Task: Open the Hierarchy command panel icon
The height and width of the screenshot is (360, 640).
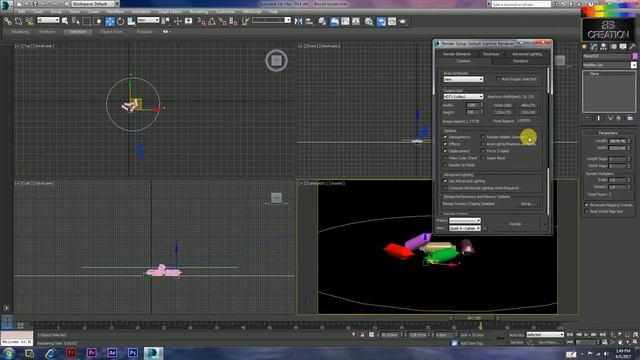Action: pyautogui.click(x=604, y=47)
